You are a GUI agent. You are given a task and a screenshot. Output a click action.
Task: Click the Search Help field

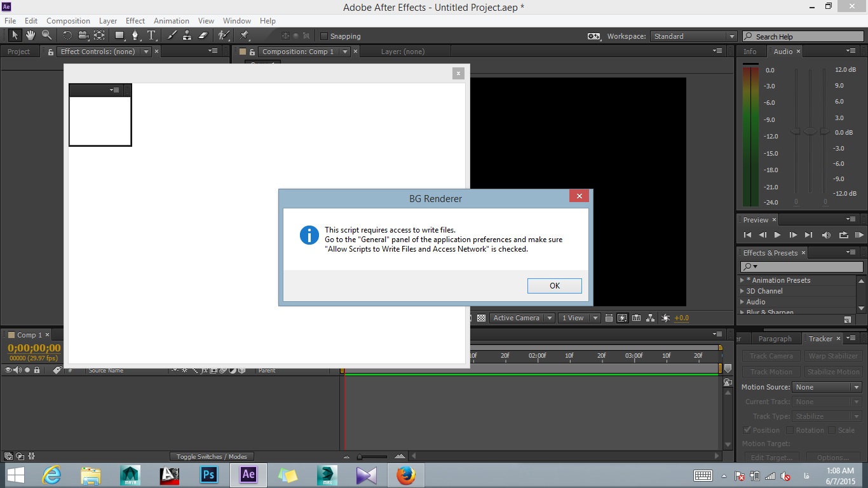[802, 36]
